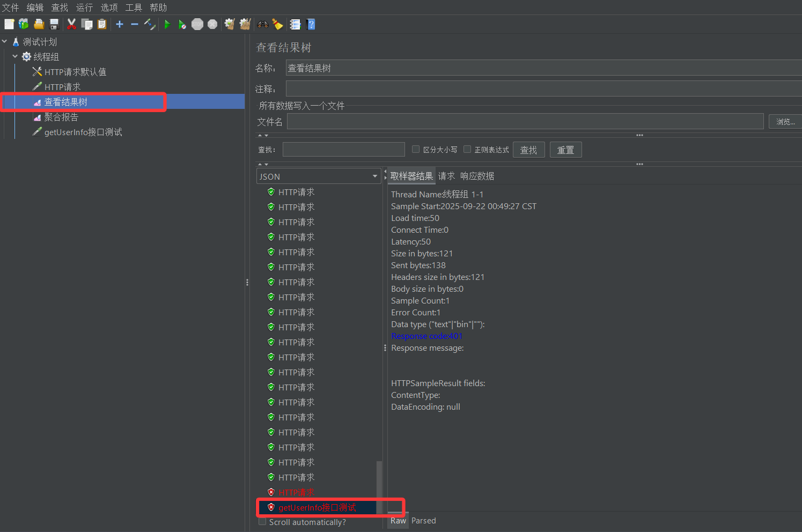Click the Stop sign icon
This screenshot has width=802, height=532.
197,24
